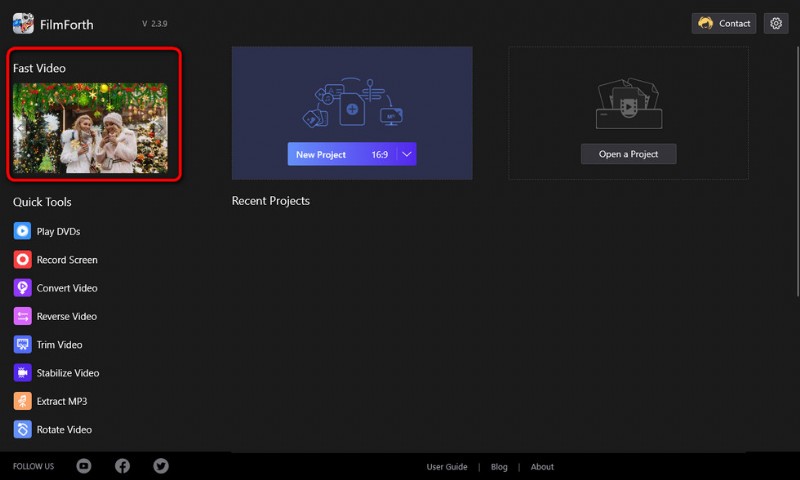The width and height of the screenshot is (800, 480).
Task: Open the Facebook follow icon
Action: click(x=122, y=466)
